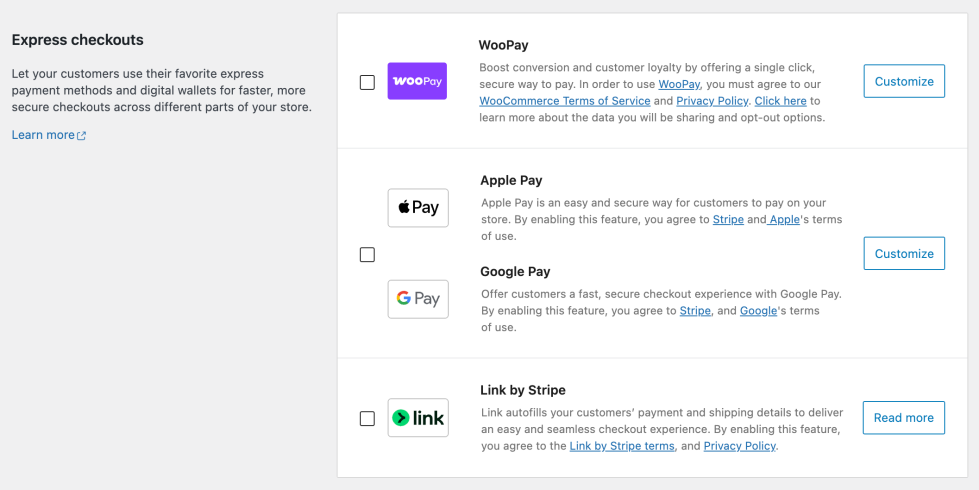Open WooCommerce Terms of Service link

click(x=564, y=101)
